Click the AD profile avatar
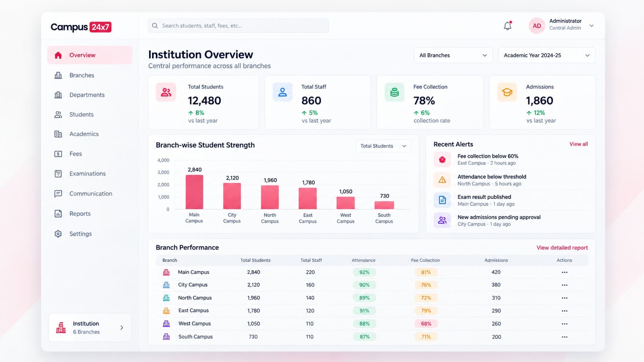Viewport: 644px width, 362px height. pyautogui.click(x=537, y=26)
